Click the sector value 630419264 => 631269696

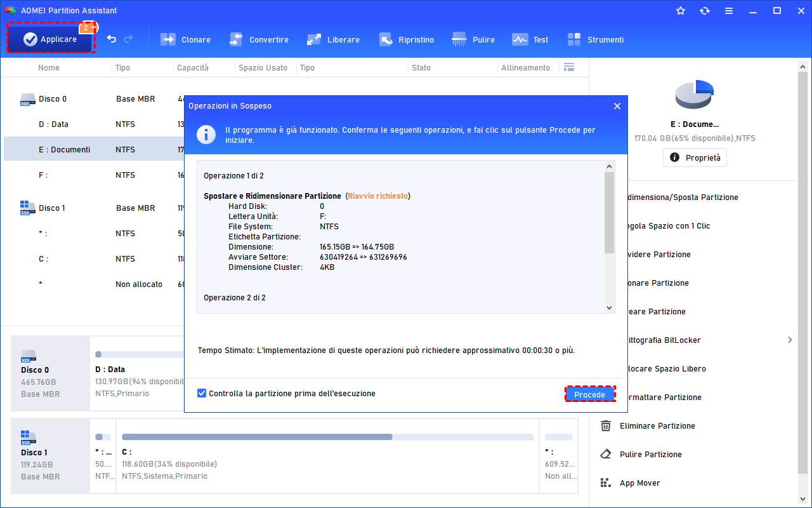pyautogui.click(x=363, y=257)
